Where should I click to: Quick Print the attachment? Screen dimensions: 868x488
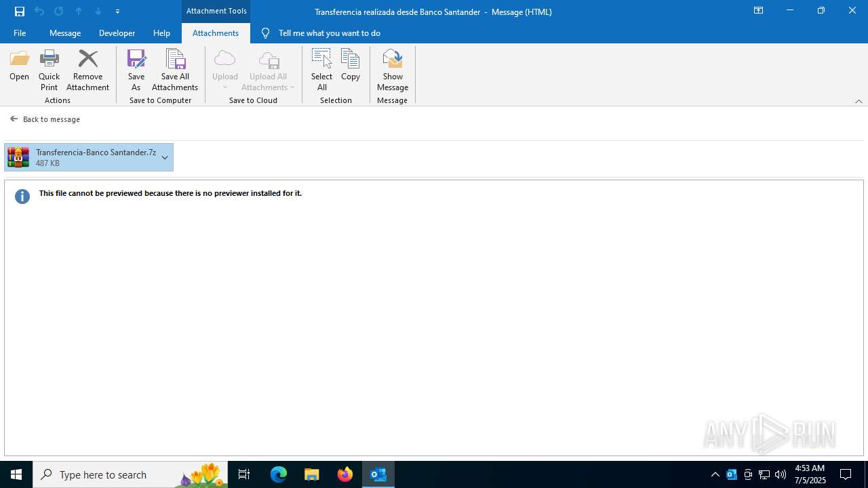[49, 70]
